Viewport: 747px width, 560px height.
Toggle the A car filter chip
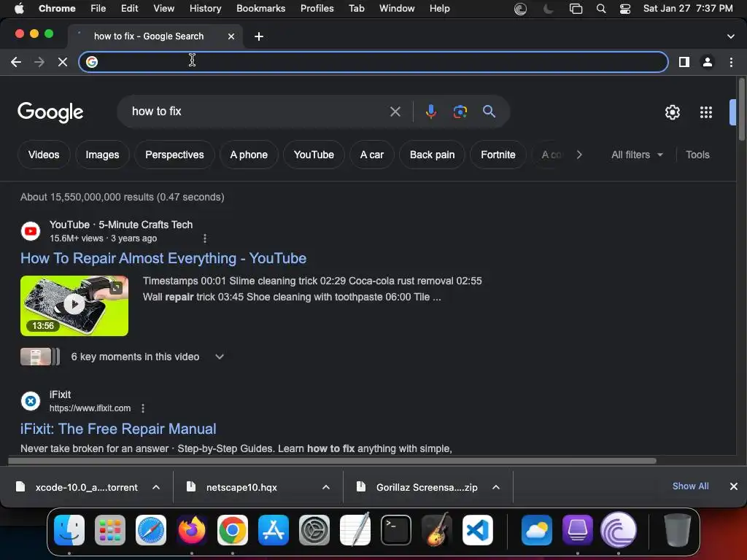click(x=371, y=155)
